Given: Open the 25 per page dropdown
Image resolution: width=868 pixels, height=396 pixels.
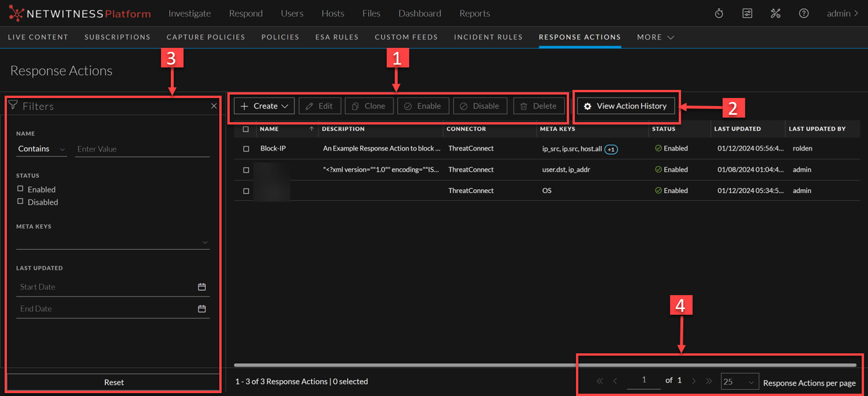Looking at the screenshot, I should tap(739, 382).
